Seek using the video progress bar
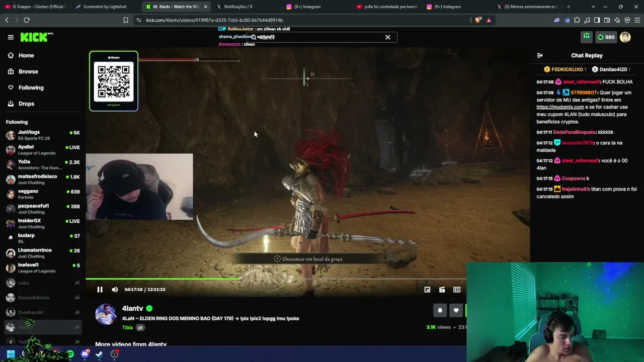 (x=276, y=279)
